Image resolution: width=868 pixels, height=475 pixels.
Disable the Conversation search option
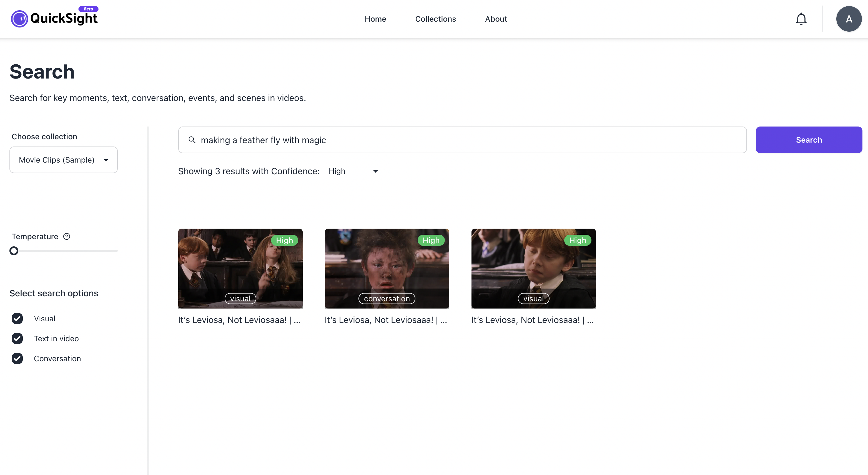pos(17,358)
